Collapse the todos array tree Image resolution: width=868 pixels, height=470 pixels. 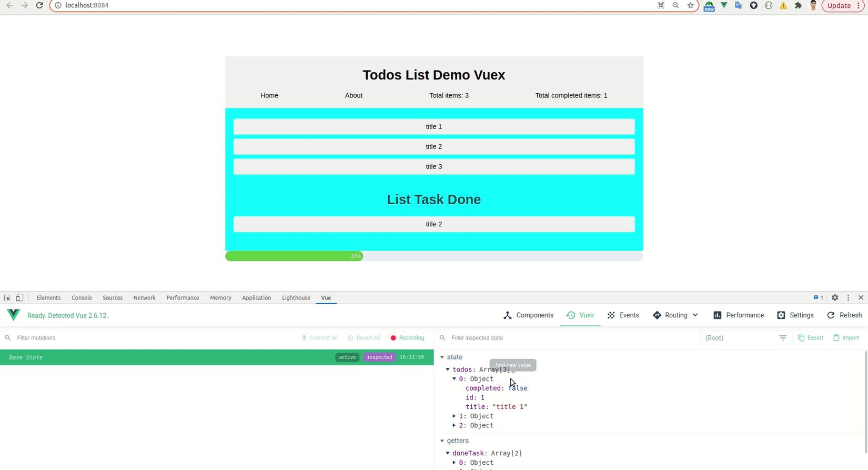coord(448,369)
